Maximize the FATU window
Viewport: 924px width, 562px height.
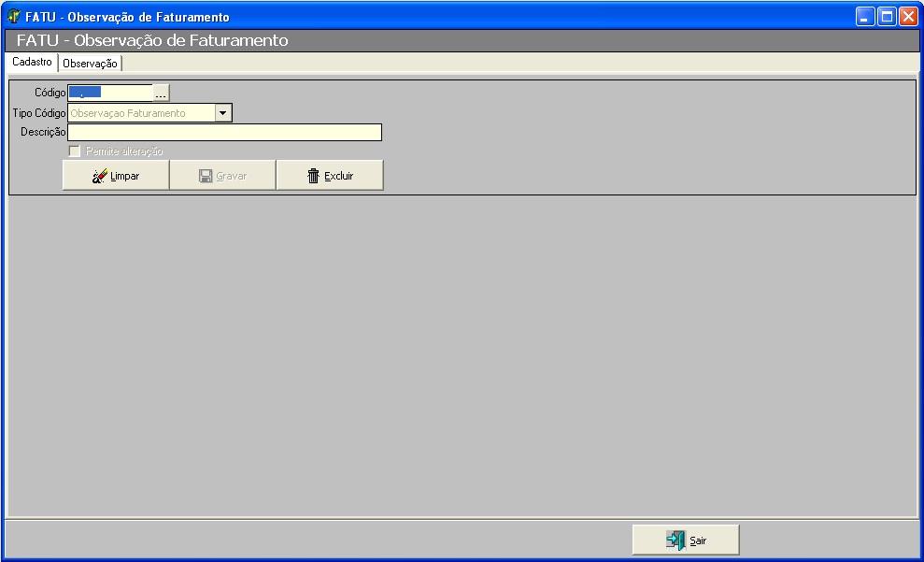tap(887, 17)
